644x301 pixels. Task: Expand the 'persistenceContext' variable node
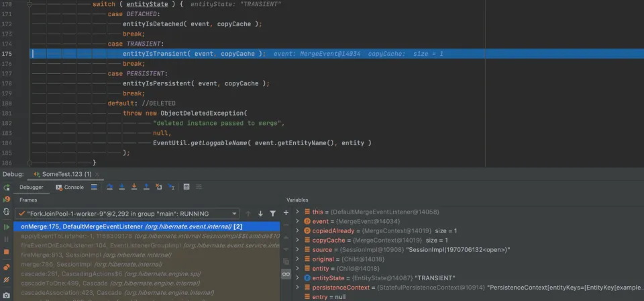point(297,288)
